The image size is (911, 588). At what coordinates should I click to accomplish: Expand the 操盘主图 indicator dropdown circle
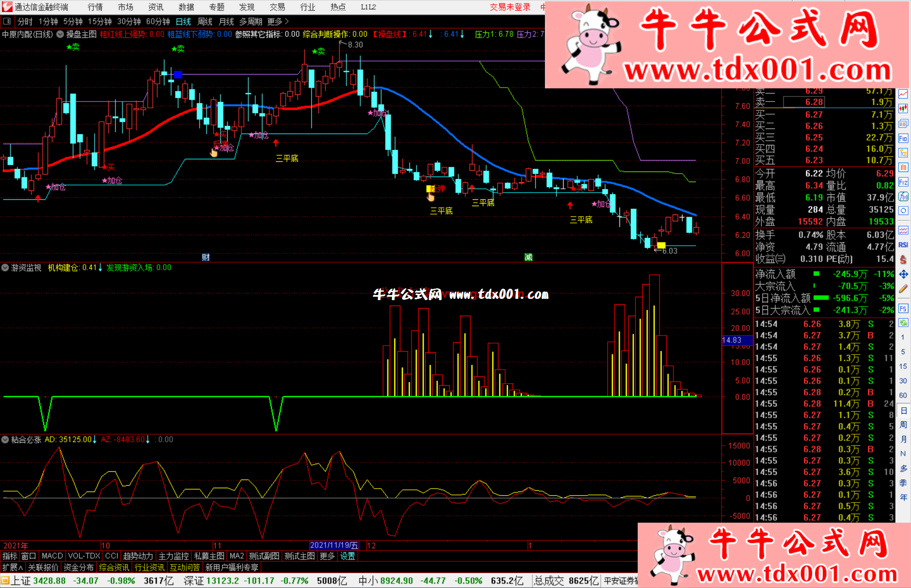pos(60,34)
